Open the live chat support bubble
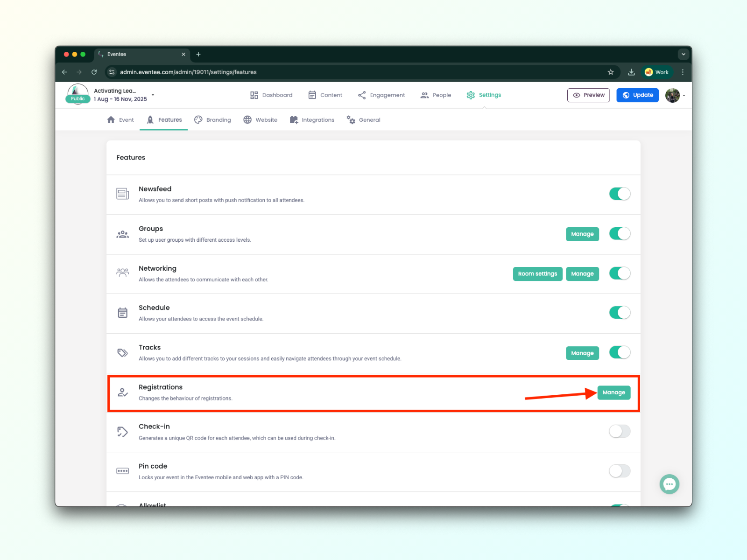The height and width of the screenshot is (560, 747). point(669,484)
